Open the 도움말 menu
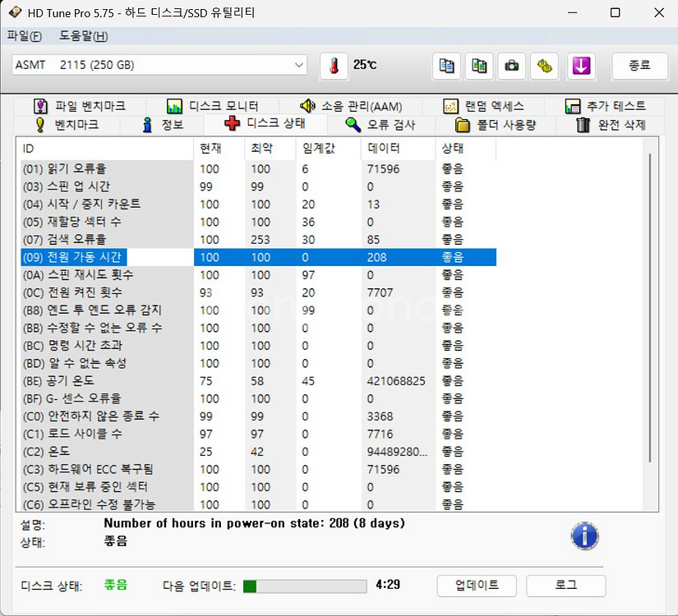This screenshot has width=678, height=616. pos(83,36)
